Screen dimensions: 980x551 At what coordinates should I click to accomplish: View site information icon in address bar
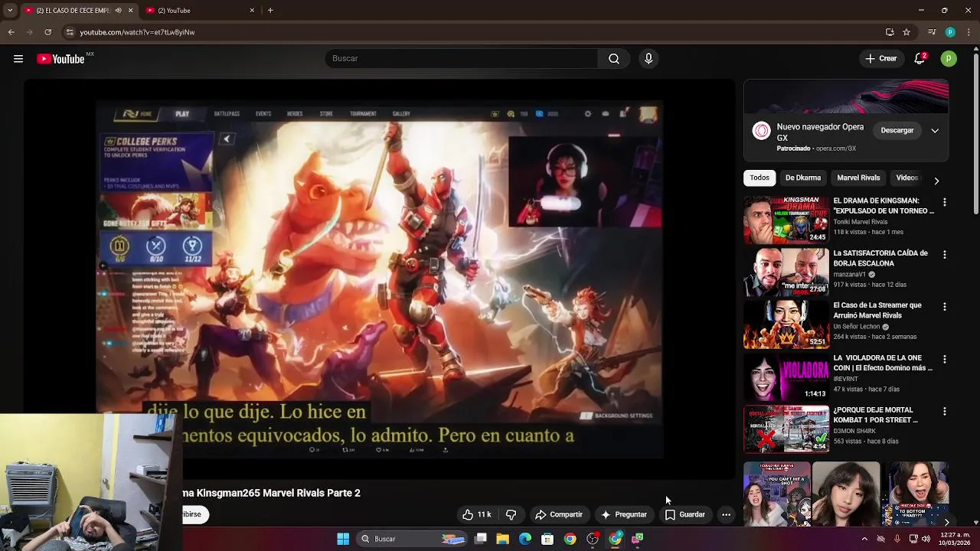click(x=70, y=32)
